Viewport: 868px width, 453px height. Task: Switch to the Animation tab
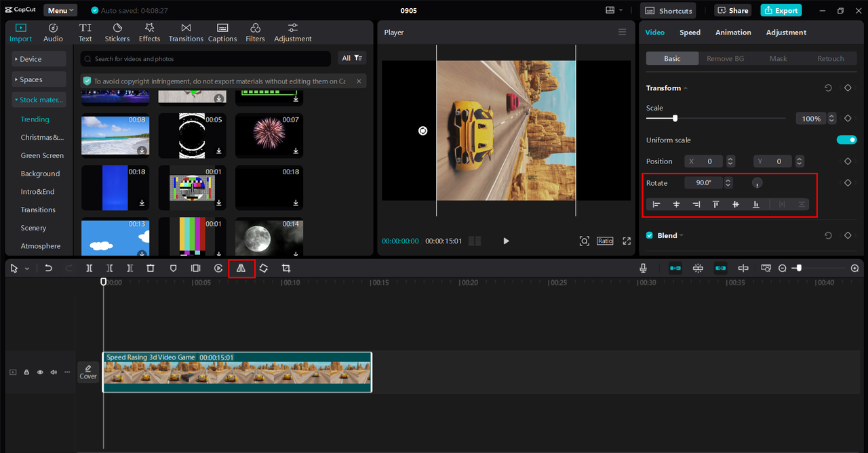pos(733,33)
